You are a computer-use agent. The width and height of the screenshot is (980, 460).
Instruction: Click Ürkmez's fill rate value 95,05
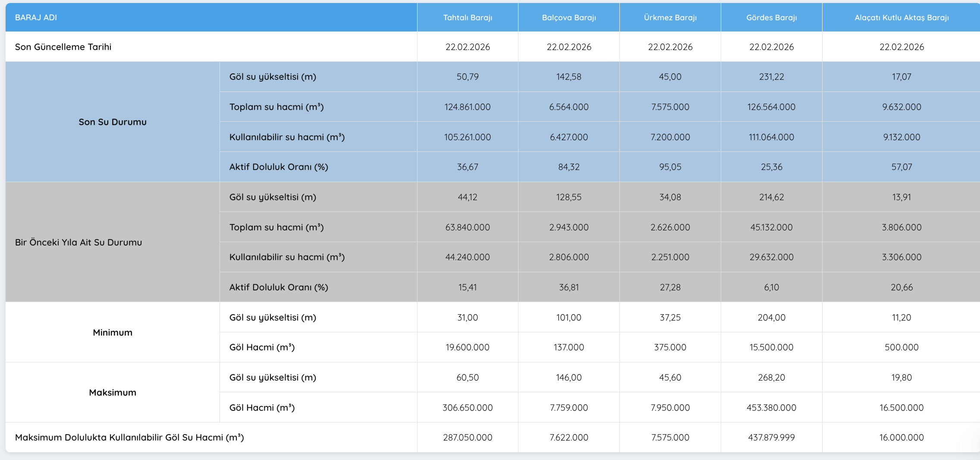(670, 167)
